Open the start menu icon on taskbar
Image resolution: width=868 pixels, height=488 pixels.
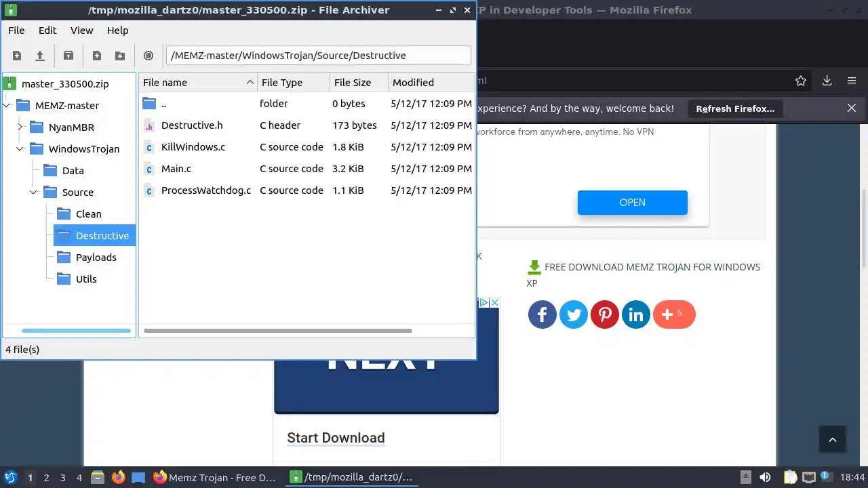pyautogui.click(x=9, y=477)
